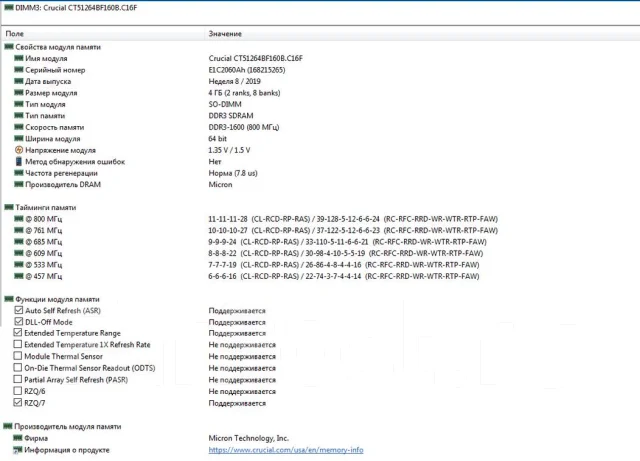This screenshot has width=640, height=461.
Task: Click the icon next to Фирма
Action: (x=18, y=438)
